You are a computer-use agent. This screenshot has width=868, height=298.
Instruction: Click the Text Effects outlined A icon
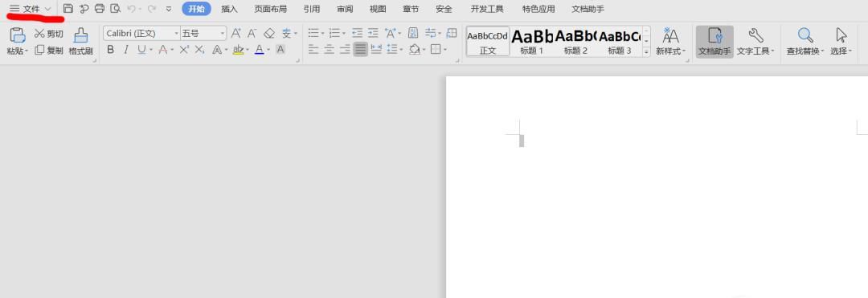[217, 50]
